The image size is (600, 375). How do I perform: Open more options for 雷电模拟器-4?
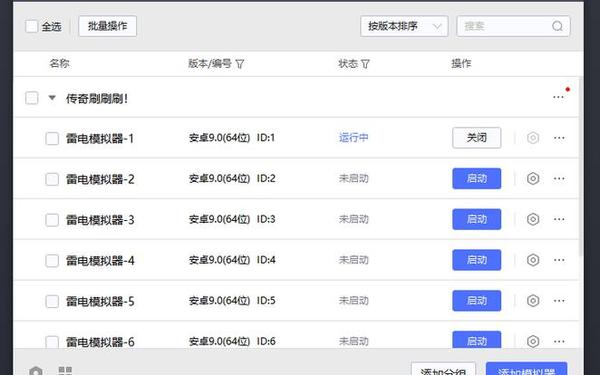(559, 260)
